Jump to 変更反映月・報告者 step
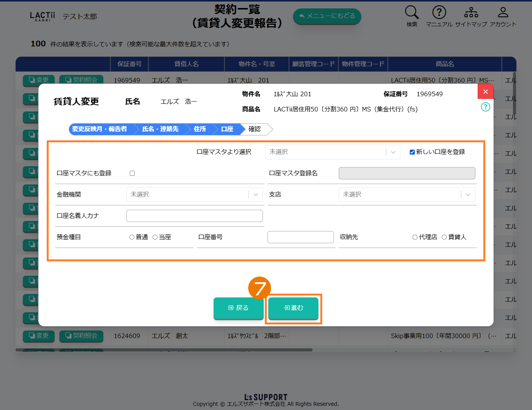The height and width of the screenshot is (410, 532). (x=100, y=129)
